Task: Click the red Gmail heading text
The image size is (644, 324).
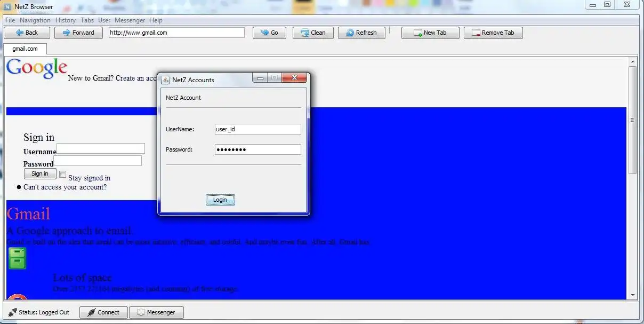Action: pos(28,214)
